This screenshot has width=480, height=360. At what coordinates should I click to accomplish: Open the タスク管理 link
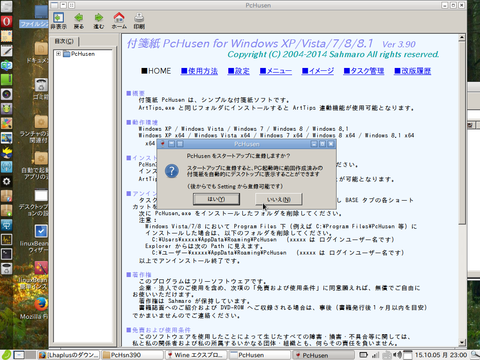364,71
